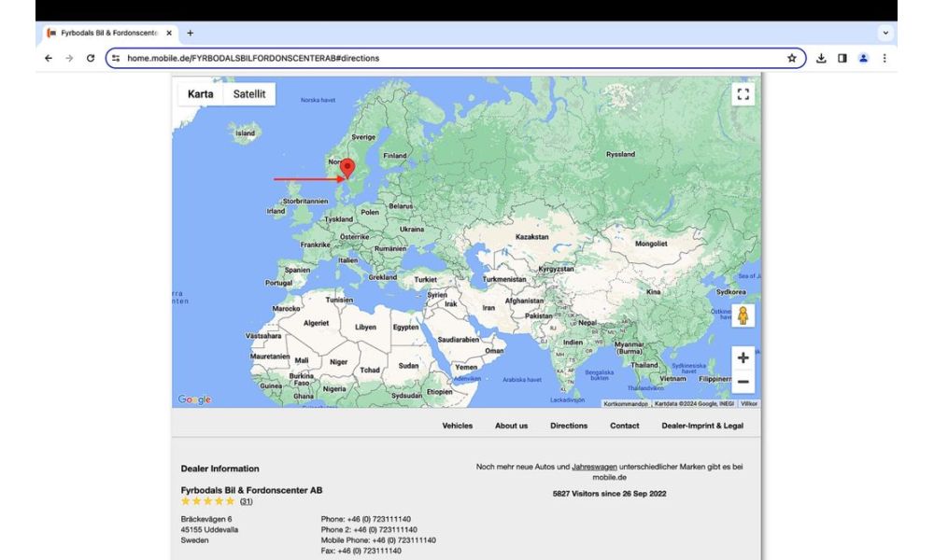
Task: Open Dealer-Imprint & Legal menu item
Action: point(702,426)
